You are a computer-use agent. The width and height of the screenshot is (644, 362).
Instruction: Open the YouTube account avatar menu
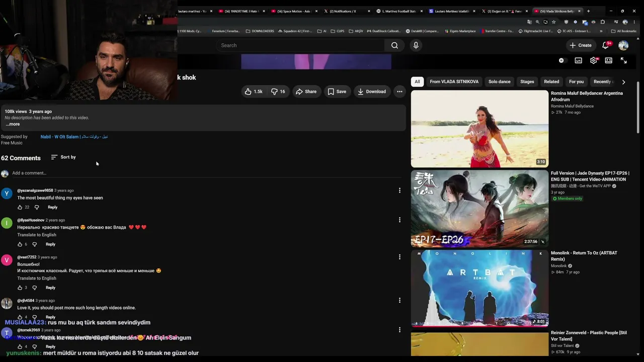click(623, 45)
